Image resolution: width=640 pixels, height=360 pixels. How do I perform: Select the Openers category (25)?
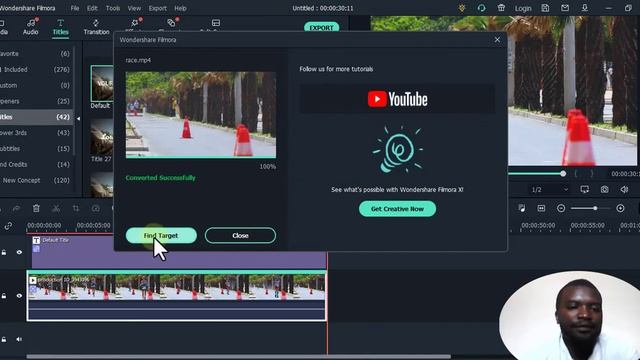(36, 101)
